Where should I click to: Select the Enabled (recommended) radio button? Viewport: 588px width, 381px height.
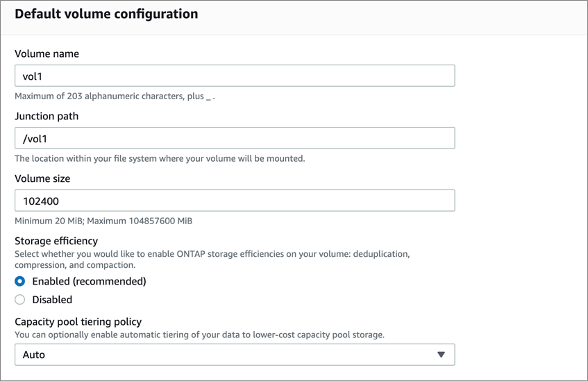20,281
